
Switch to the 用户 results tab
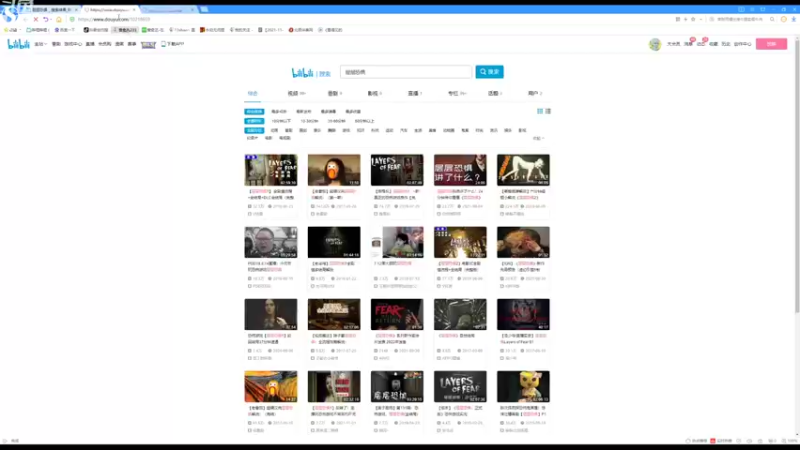click(x=535, y=93)
